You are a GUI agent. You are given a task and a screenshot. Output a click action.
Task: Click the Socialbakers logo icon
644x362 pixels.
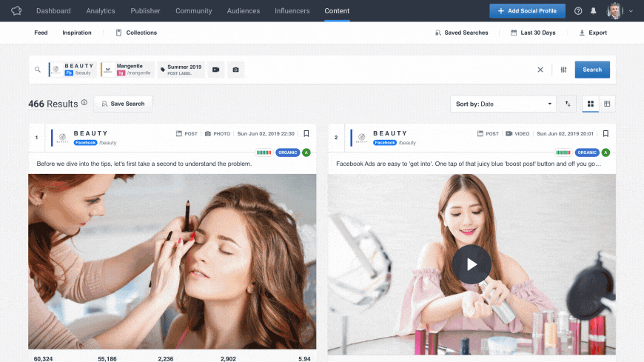(x=16, y=10)
